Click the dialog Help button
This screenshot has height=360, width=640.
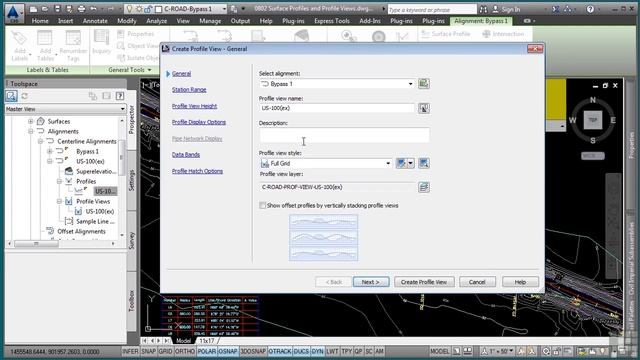(x=520, y=282)
